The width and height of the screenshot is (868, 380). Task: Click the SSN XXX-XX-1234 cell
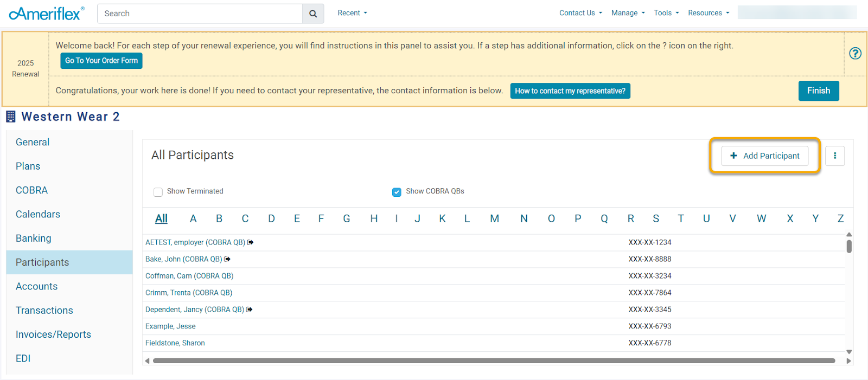[x=650, y=242]
